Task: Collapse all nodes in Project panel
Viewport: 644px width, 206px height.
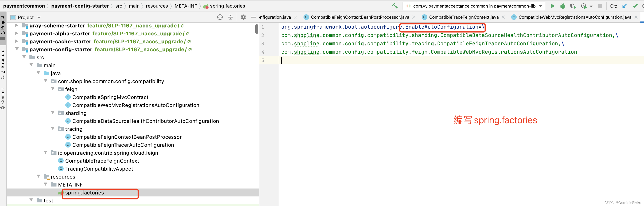Action: coord(230,17)
